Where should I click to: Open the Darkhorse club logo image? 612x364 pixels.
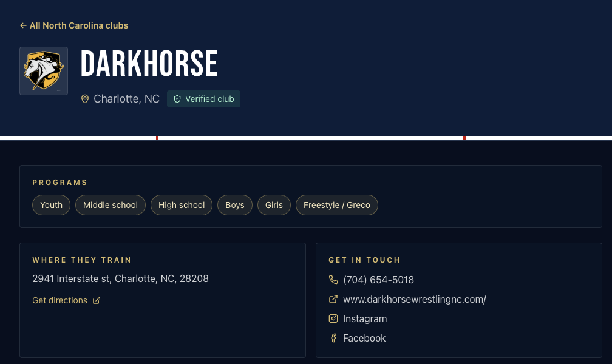click(x=44, y=71)
